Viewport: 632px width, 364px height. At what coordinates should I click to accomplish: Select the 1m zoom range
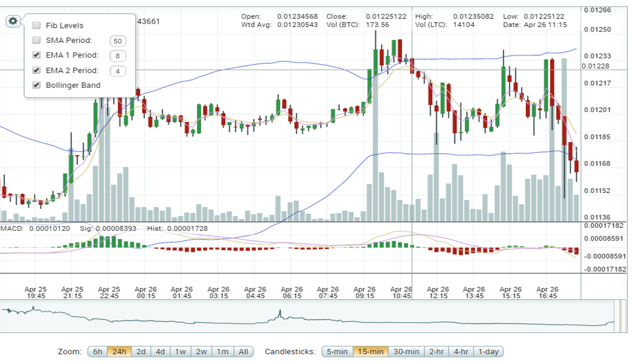[222, 352]
